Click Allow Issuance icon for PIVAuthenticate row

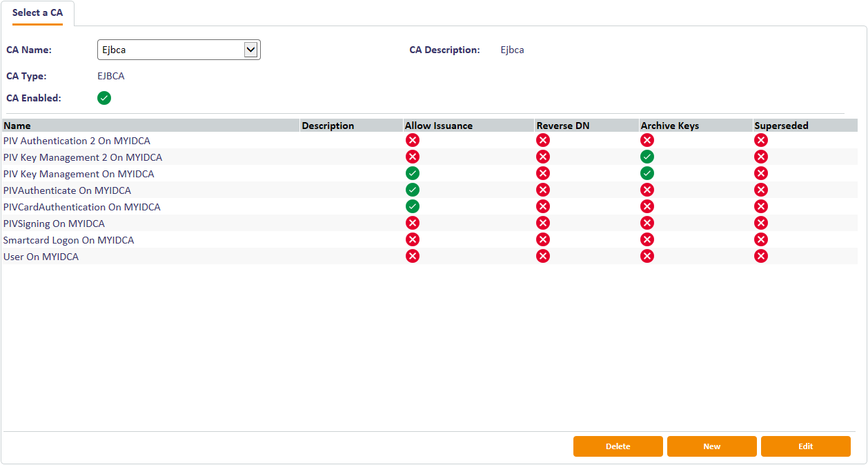point(413,190)
